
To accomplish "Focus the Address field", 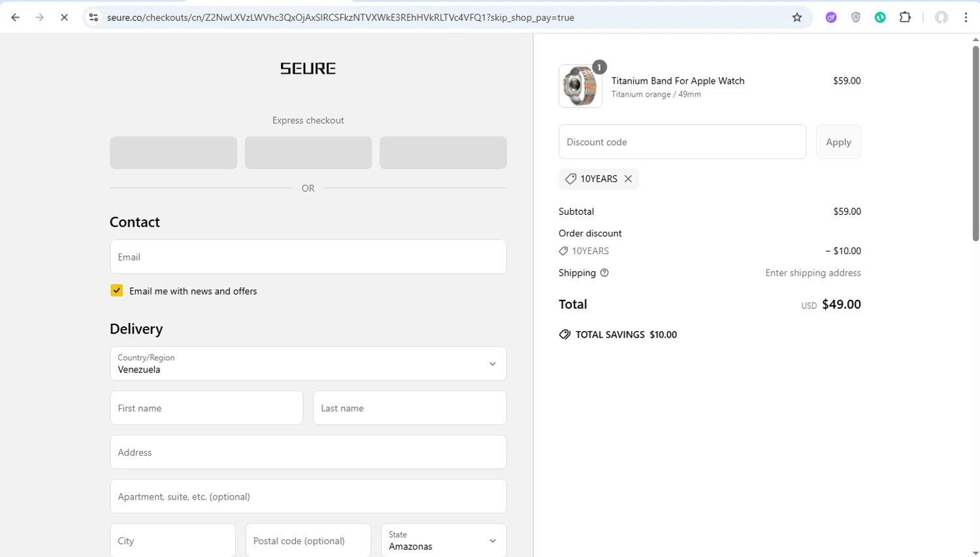I will point(308,453).
